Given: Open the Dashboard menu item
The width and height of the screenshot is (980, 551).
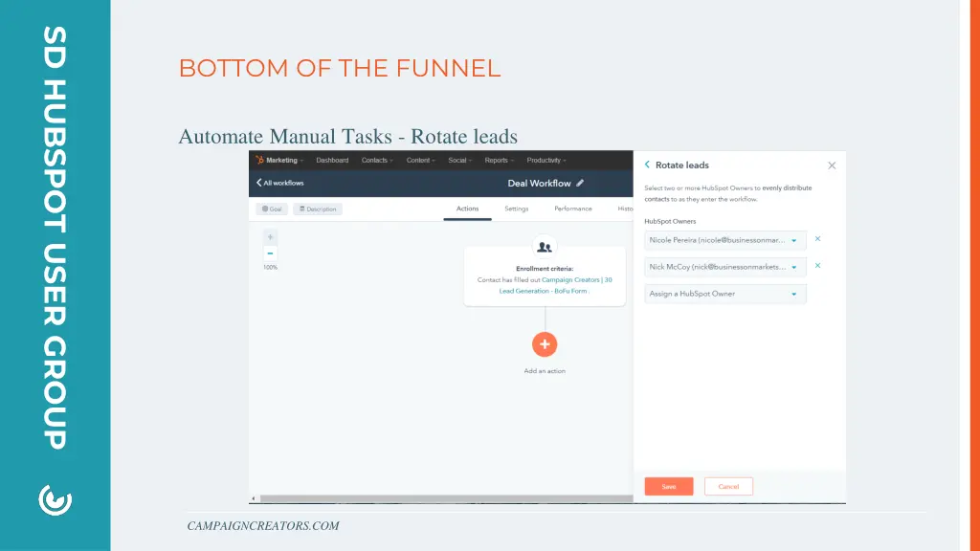Looking at the screenshot, I should click(x=332, y=161).
